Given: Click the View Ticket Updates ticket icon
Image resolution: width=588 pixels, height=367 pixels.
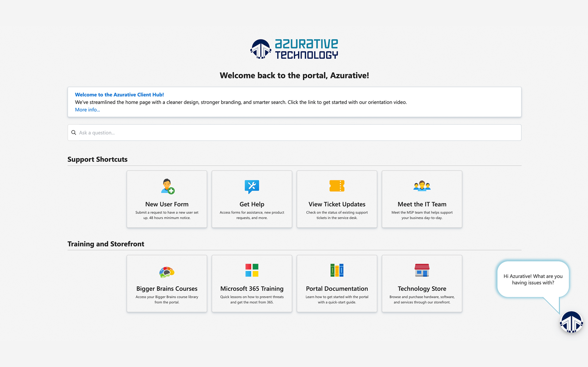Looking at the screenshot, I should click(x=337, y=186).
